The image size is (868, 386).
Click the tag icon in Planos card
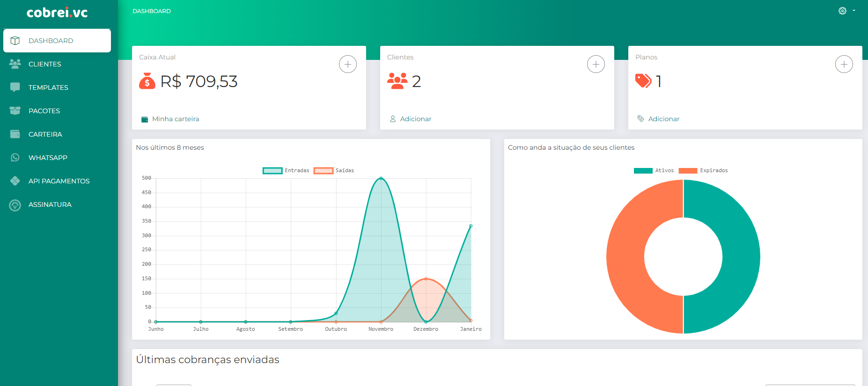click(643, 81)
